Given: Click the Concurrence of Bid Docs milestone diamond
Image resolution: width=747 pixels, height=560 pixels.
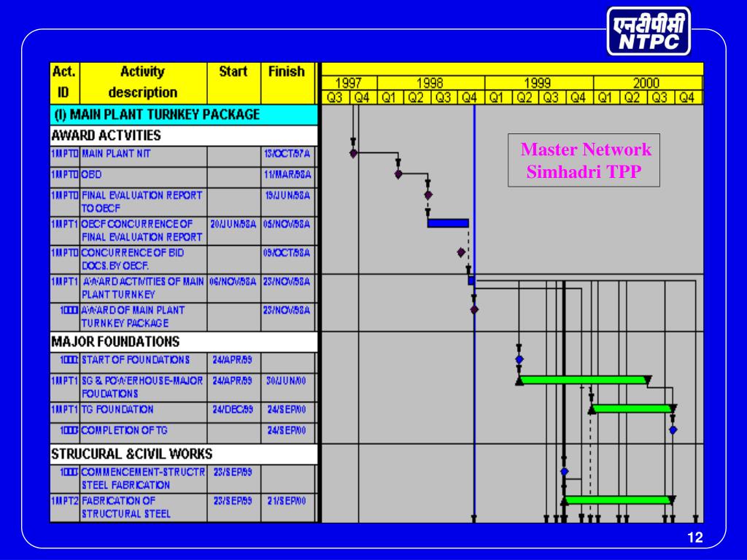Looking at the screenshot, I should click(461, 252).
